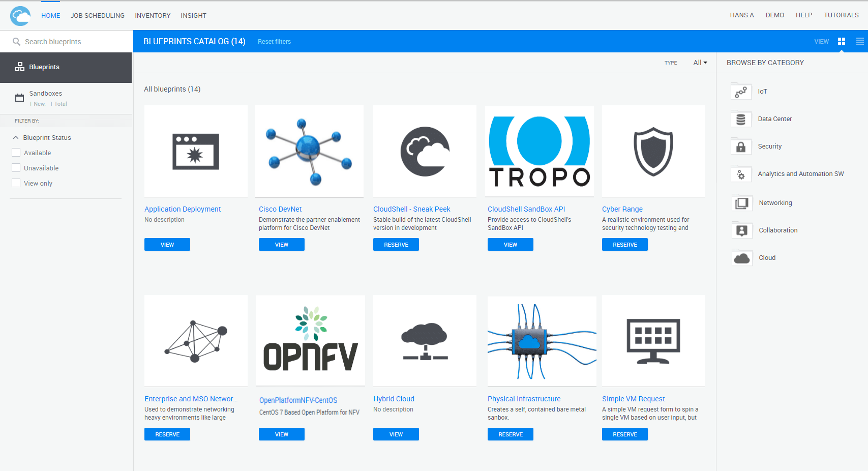Open INSIGHT menu

[194, 16]
